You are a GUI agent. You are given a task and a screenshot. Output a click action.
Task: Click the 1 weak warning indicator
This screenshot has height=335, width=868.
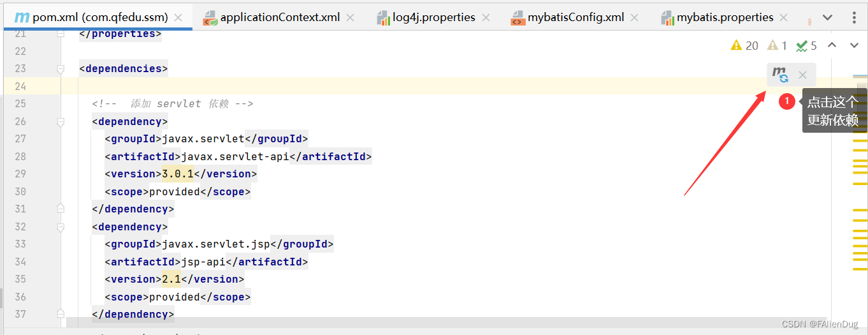[x=778, y=45]
